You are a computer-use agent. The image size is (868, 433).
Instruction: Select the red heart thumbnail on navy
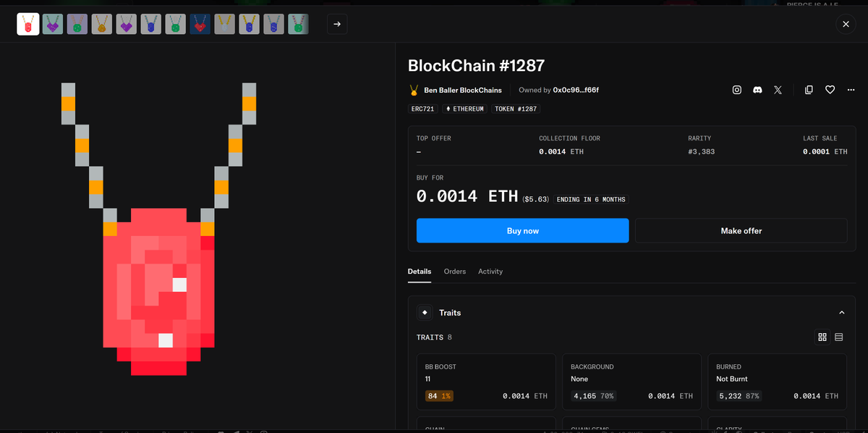[x=200, y=24]
